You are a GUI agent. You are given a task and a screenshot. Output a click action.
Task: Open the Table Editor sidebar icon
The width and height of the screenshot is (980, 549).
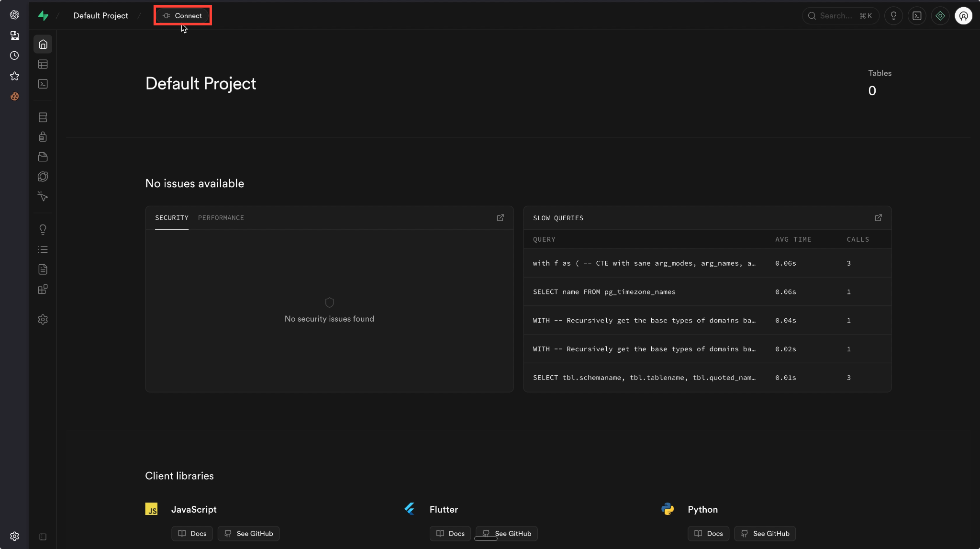point(43,64)
